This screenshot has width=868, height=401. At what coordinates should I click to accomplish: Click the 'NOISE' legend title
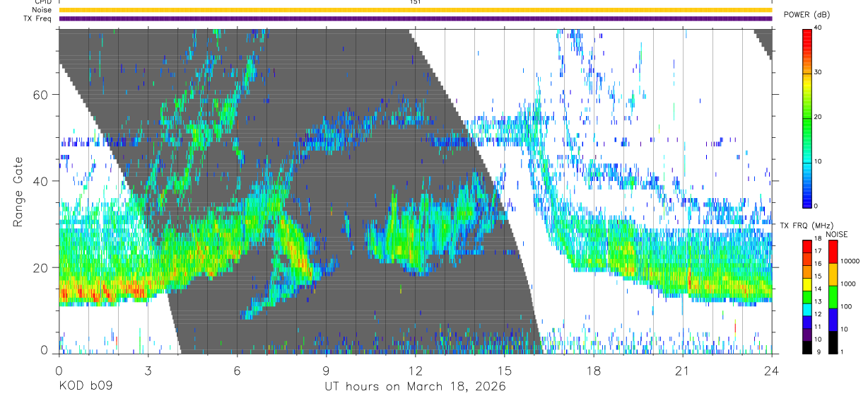pos(837,234)
